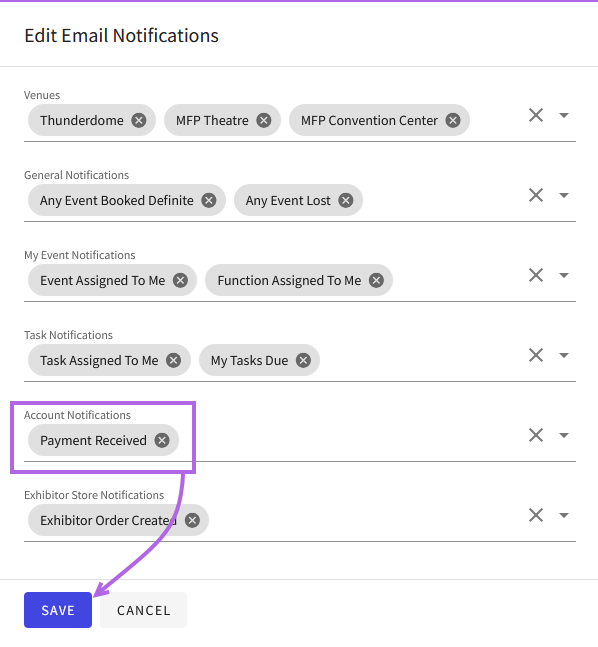Expand the Task Notifications dropdown
Screen dimensions: 598x647
[x=564, y=355]
